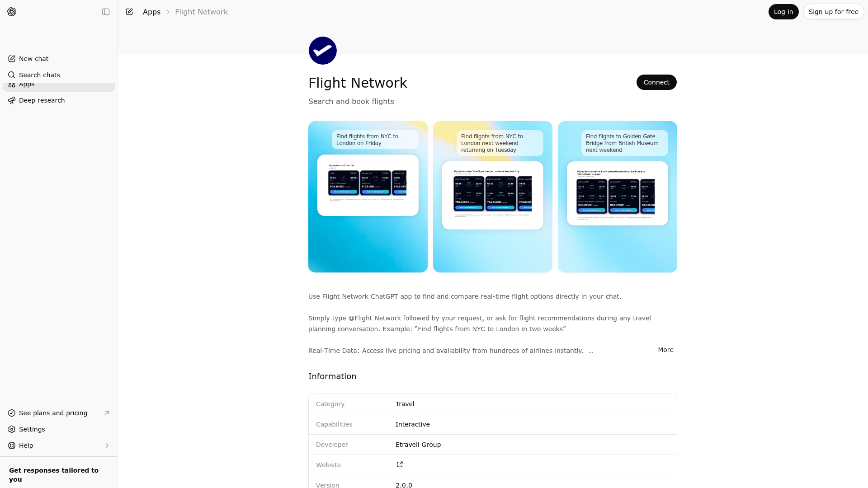Viewport: 868px width, 488px height.
Task: Click the Log in button
Action: pyautogui.click(x=783, y=12)
